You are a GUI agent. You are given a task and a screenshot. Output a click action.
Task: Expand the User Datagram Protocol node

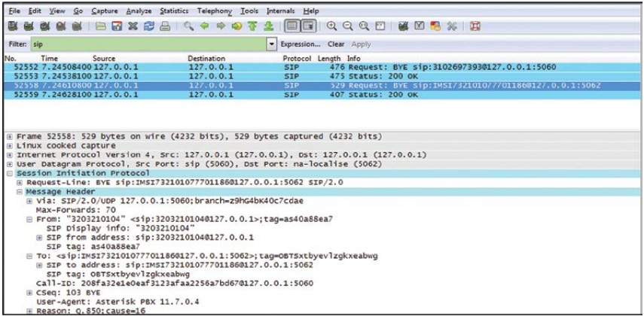point(9,163)
